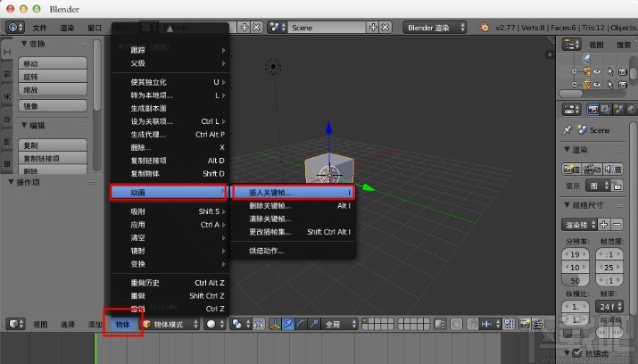638x364 pixels.
Task: Click the Mirror button in tool shelf
Action: pos(53,106)
